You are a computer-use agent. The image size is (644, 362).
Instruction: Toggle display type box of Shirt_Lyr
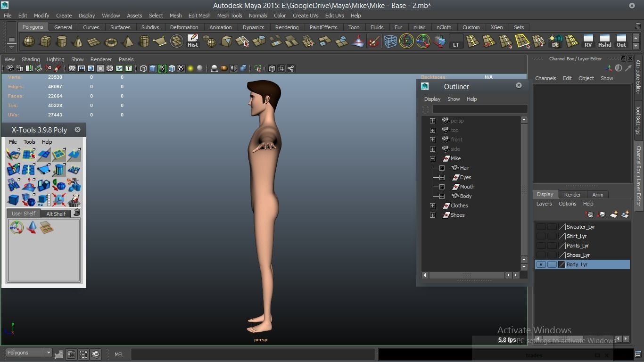[552, 236]
